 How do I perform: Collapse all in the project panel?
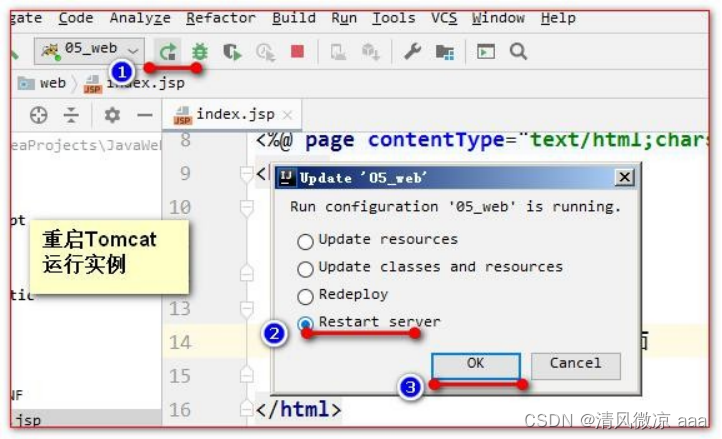[71, 115]
